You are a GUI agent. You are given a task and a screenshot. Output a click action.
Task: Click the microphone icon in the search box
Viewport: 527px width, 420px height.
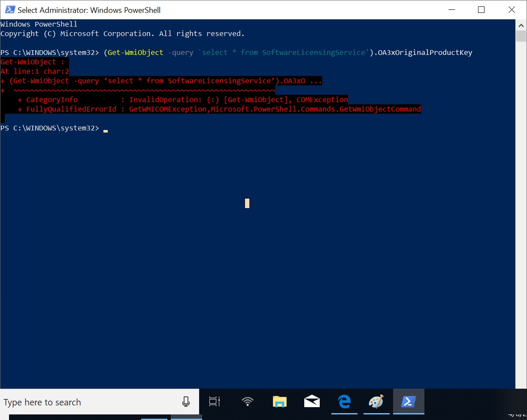[x=186, y=402]
